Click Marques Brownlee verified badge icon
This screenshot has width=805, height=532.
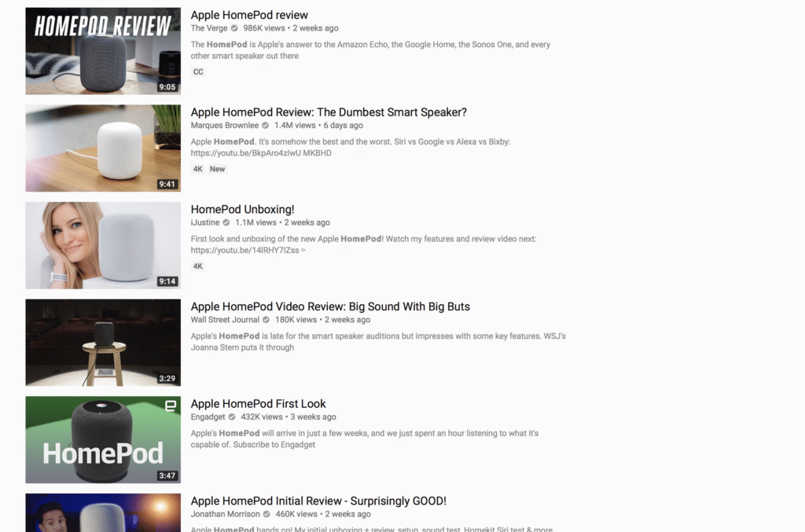[x=266, y=125]
